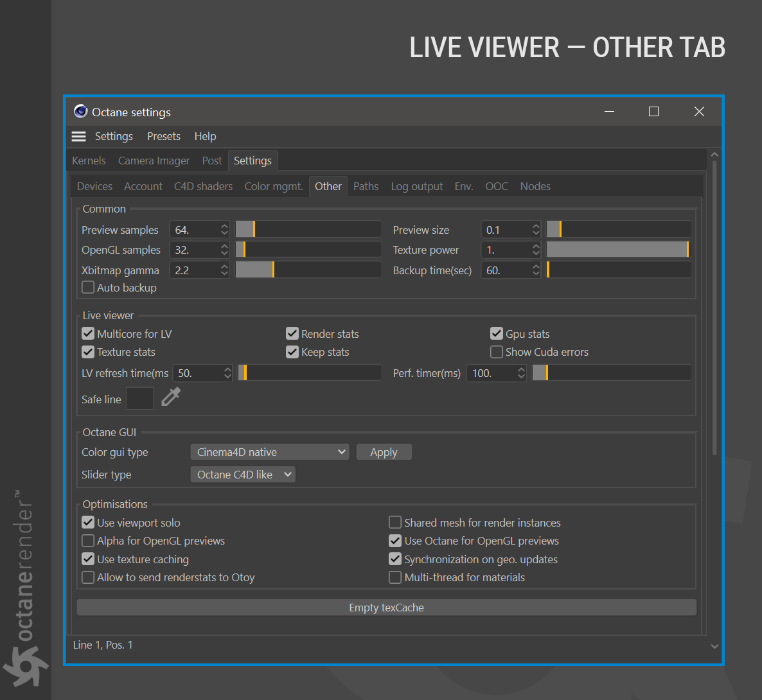This screenshot has width=762, height=700.
Task: Click the Backup time stepper arrows
Action: tap(536, 270)
